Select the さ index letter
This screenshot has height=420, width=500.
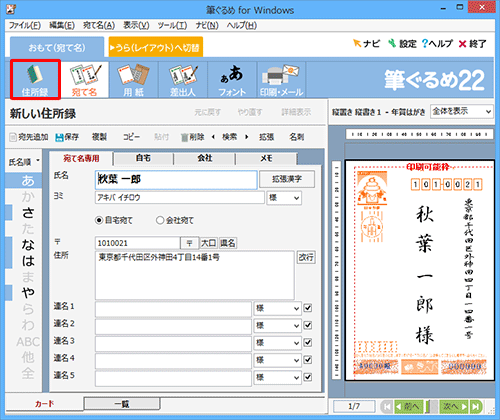28,212
